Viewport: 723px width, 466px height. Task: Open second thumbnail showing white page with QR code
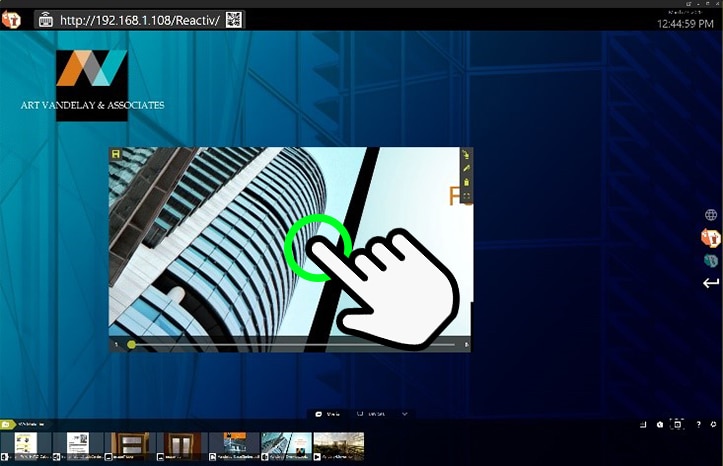(x=77, y=446)
